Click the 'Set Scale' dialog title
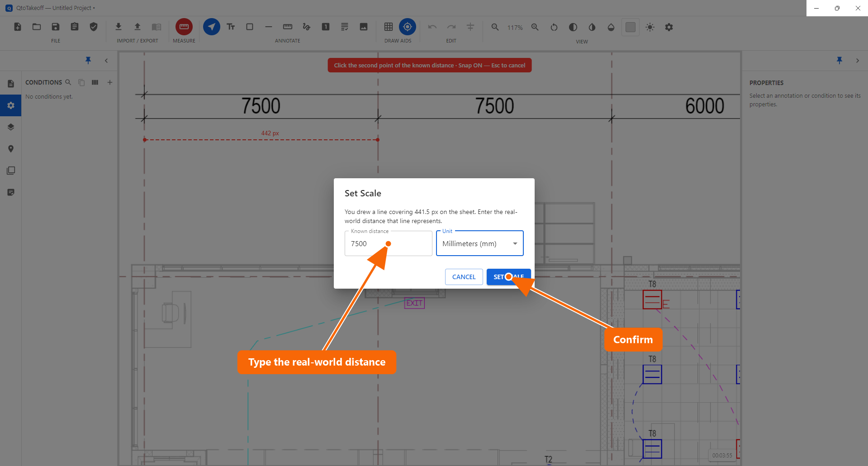 pyautogui.click(x=363, y=193)
